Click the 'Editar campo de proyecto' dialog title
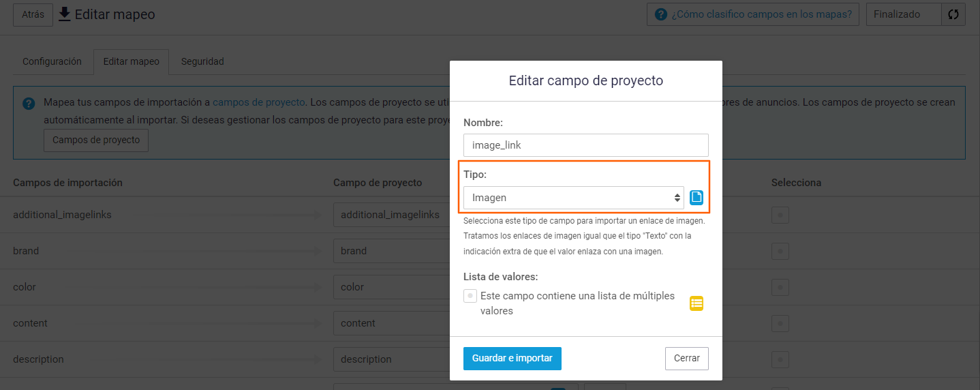Image resolution: width=980 pixels, height=390 pixels. (x=586, y=80)
